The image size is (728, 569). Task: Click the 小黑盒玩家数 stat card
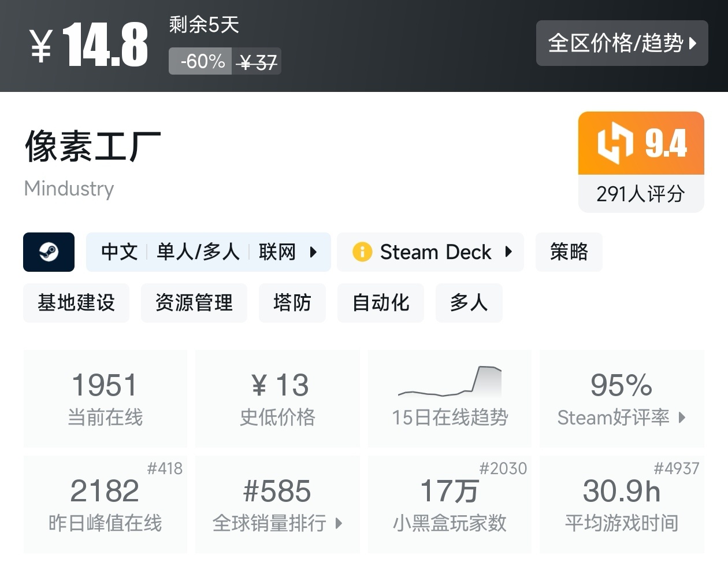pyautogui.click(x=450, y=505)
